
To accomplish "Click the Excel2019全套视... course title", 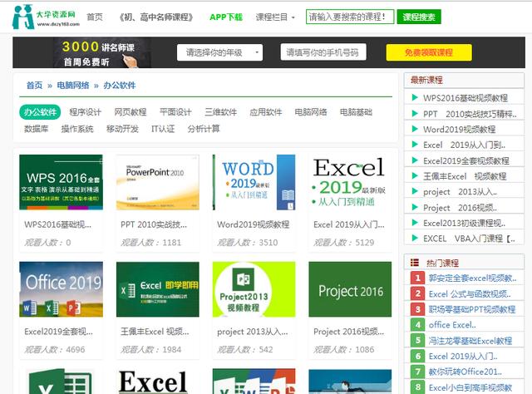I will 58,331.
